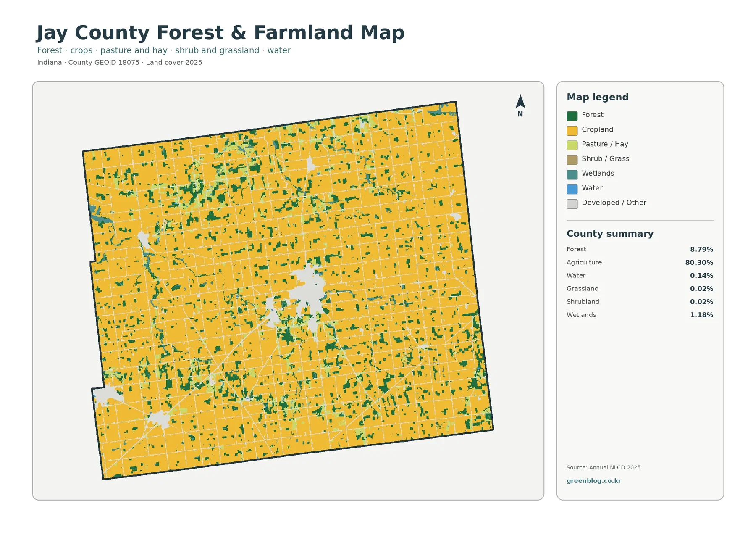Click the north arrow compass icon
Screen dimensions: 756x535
[520, 106]
